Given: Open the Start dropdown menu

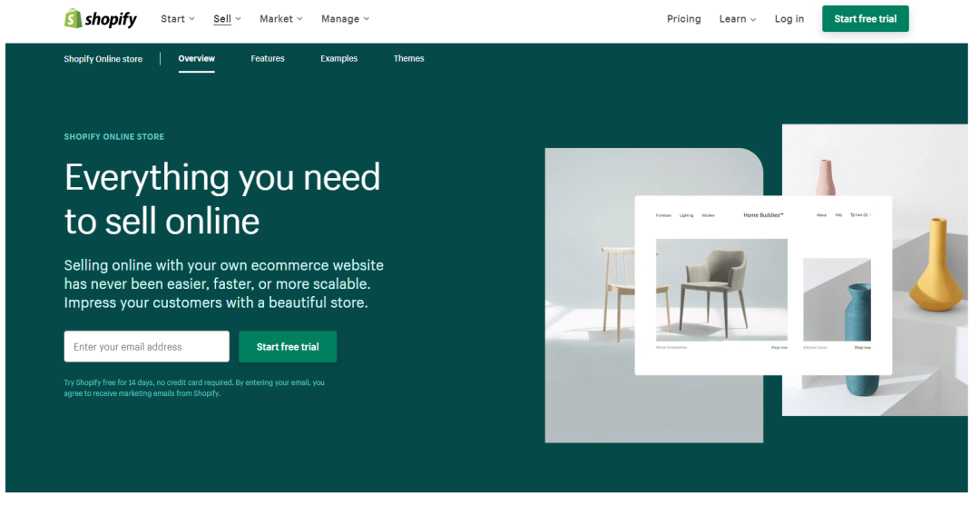Looking at the screenshot, I should (178, 19).
